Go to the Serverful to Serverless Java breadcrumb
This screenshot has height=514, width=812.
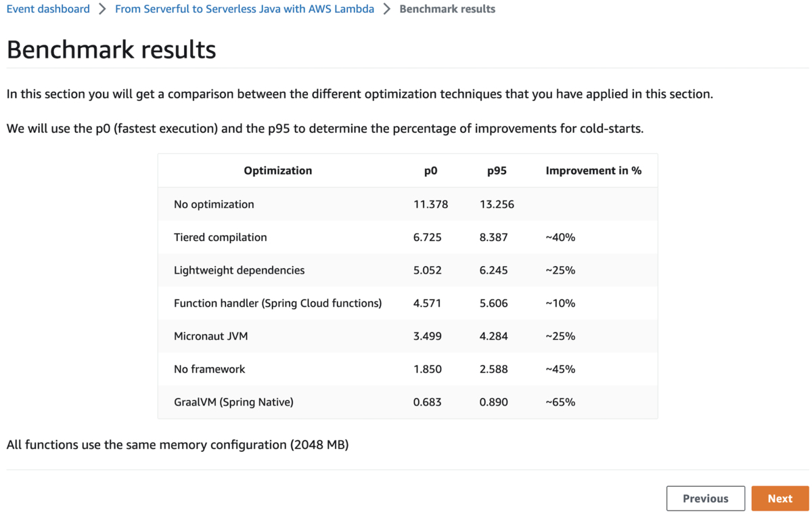tap(244, 9)
